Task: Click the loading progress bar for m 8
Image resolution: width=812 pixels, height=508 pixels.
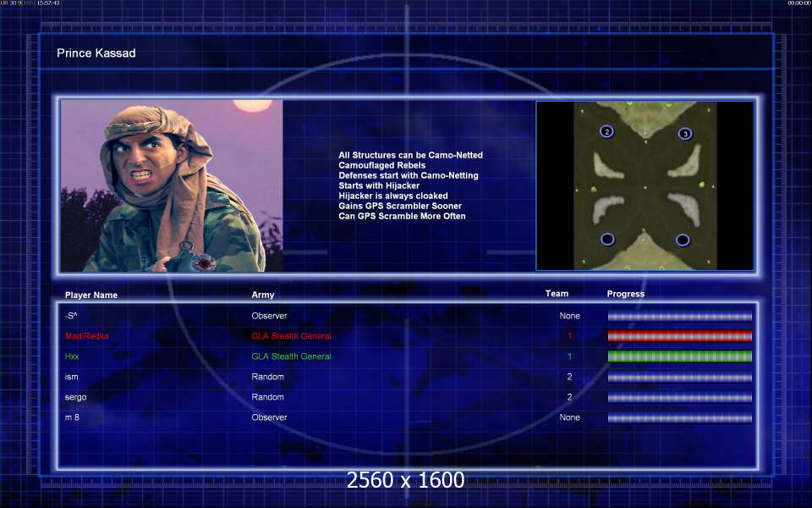Action: coord(679,417)
